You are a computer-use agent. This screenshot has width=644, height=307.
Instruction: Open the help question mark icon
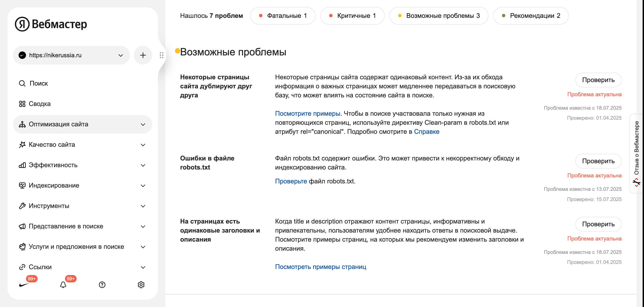(102, 285)
